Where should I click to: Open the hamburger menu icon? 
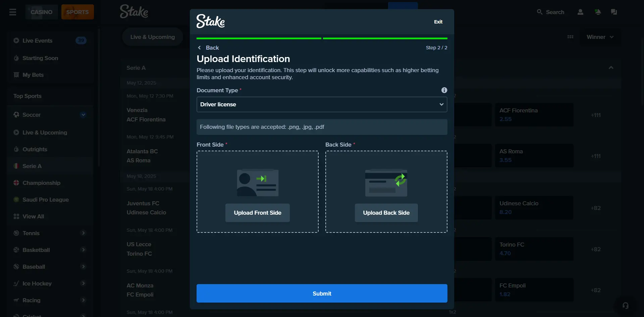pyautogui.click(x=13, y=12)
